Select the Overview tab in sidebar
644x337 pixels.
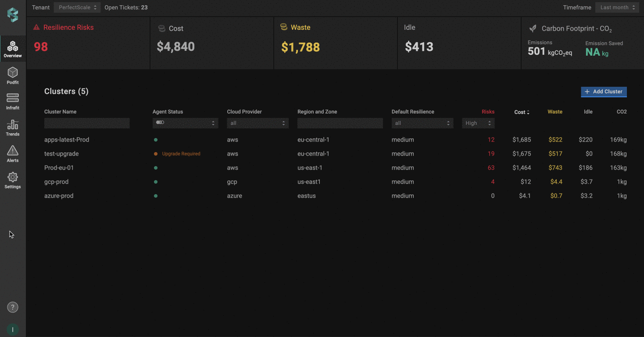(13, 48)
